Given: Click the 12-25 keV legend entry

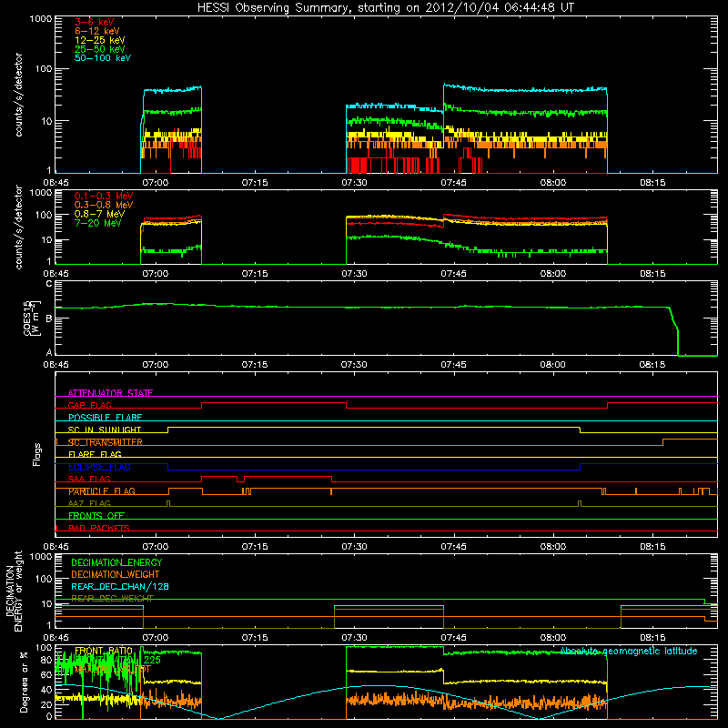Looking at the screenshot, I should (x=100, y=40).
